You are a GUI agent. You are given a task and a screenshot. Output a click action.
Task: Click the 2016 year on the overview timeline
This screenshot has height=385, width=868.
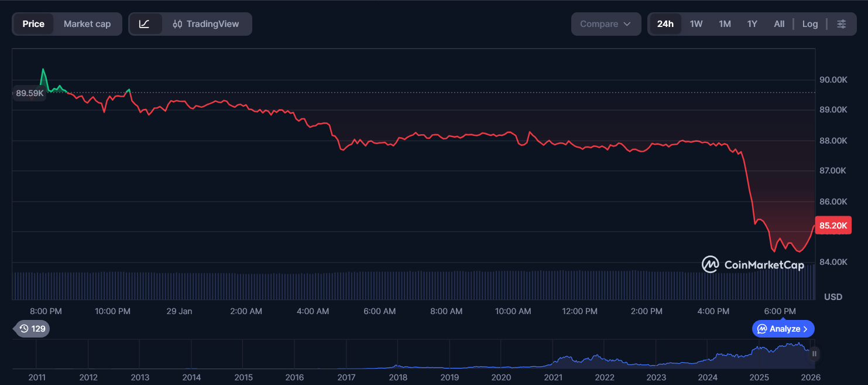294,377
